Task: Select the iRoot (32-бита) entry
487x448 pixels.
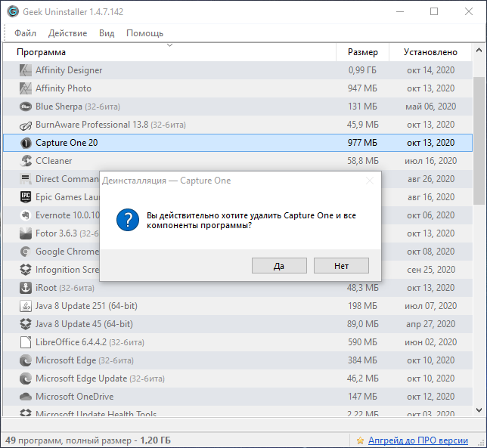Action: point(64,288)
